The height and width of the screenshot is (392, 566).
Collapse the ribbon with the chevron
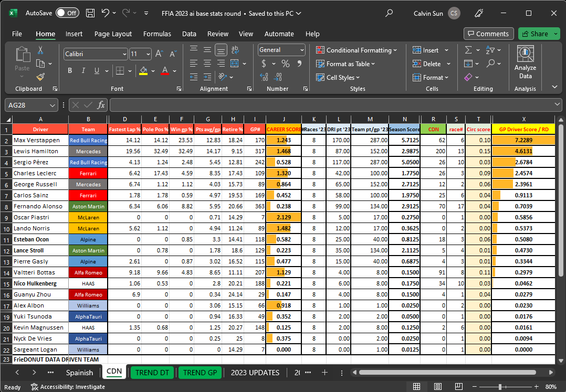555,87
